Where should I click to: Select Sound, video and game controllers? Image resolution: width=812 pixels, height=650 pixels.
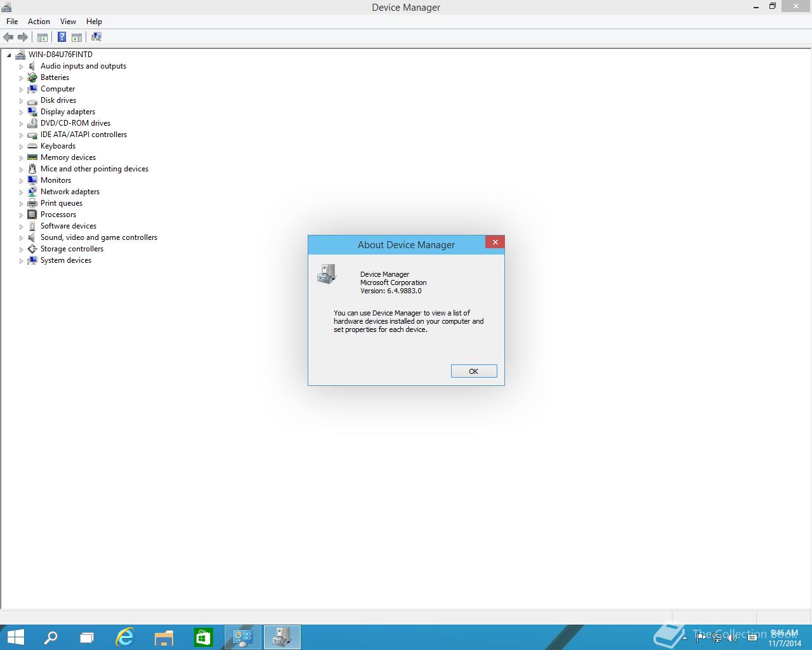99,237
